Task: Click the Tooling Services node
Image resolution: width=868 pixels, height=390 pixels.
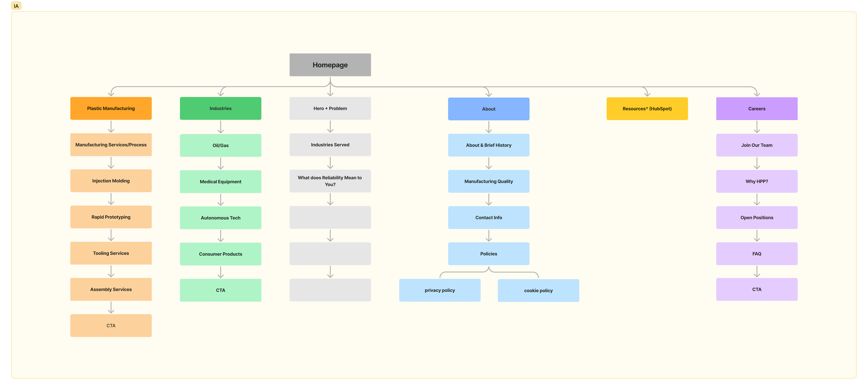Action: (x=111, y=253)
